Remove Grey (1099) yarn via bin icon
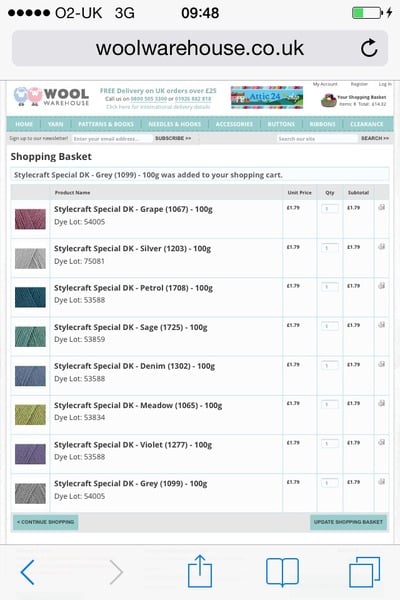The width and height of the screenshot is (400, 600). (381, 481)
